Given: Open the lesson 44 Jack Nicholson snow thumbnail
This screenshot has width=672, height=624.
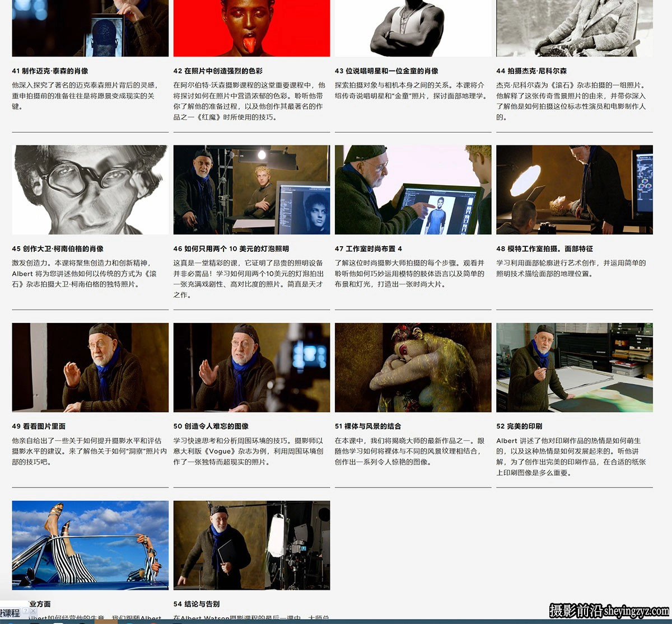Looking at the screenshot, I should (575, 28).
